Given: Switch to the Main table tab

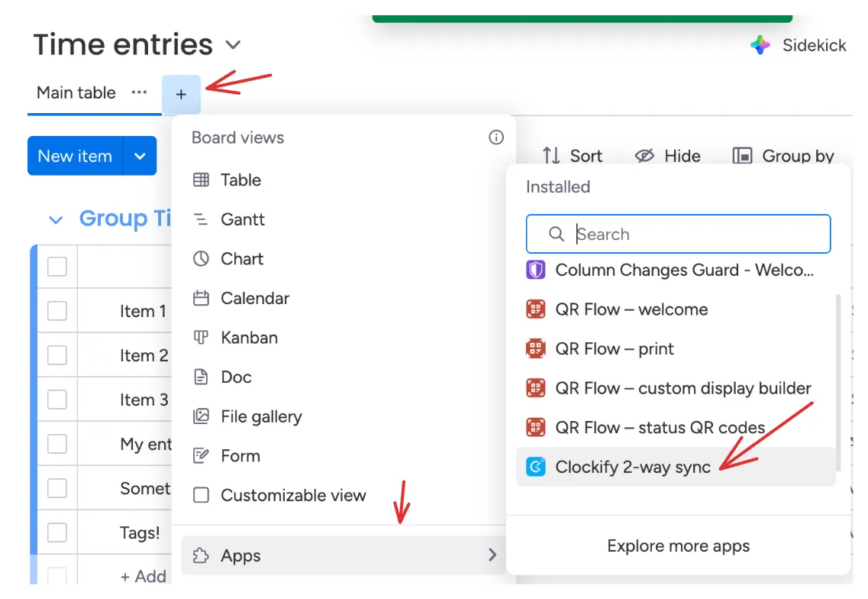Looking at the screenshot, I should point(75,92).
